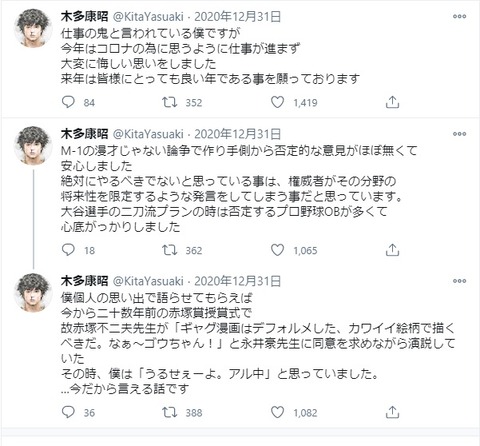
Task: Retweet the tweet showing 352 retweets
Action: [x=170, y=102]
